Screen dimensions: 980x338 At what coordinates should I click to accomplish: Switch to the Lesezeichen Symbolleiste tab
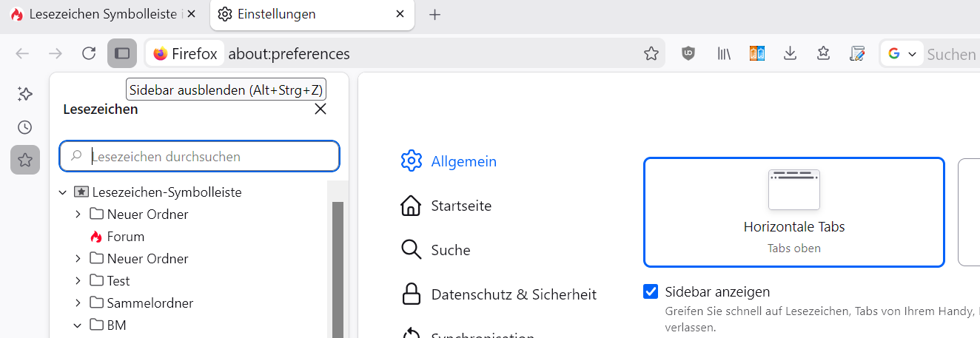pyautogui.click(x=102, y=15)
